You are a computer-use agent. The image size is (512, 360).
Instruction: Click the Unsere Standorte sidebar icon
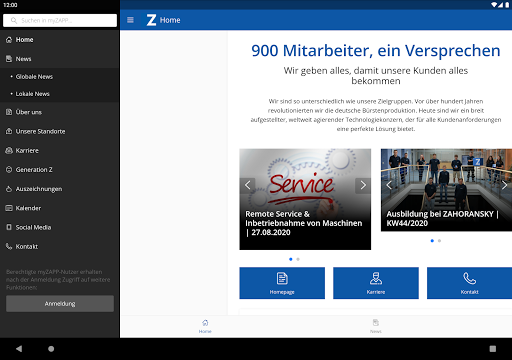(x=9, y=131)
